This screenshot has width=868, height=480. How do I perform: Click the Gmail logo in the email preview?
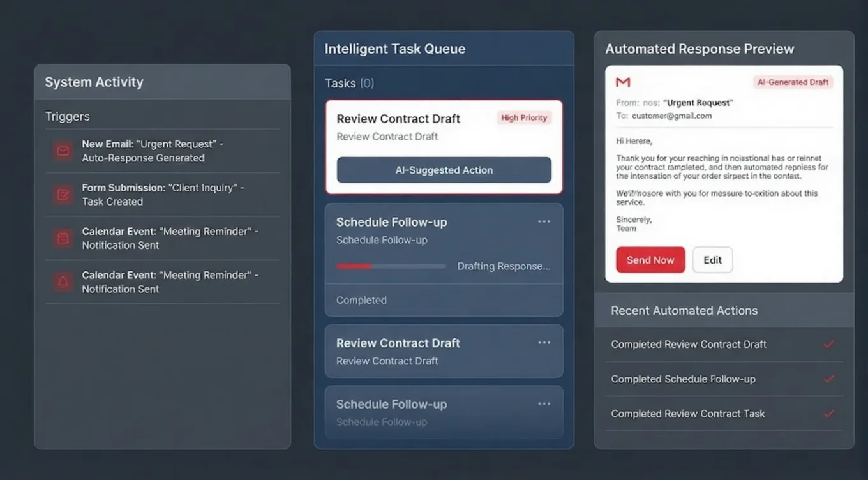click(x=623, y=82)
